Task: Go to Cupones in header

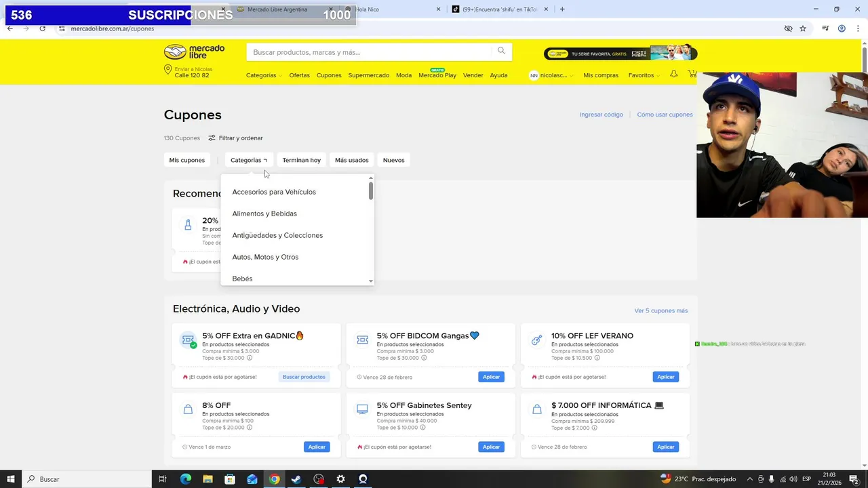Action: click(x=329, y=75)
